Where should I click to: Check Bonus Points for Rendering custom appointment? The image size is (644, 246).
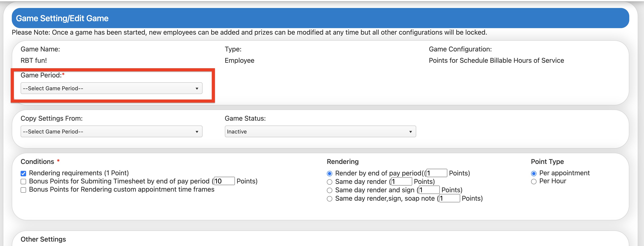coord(23,190)
